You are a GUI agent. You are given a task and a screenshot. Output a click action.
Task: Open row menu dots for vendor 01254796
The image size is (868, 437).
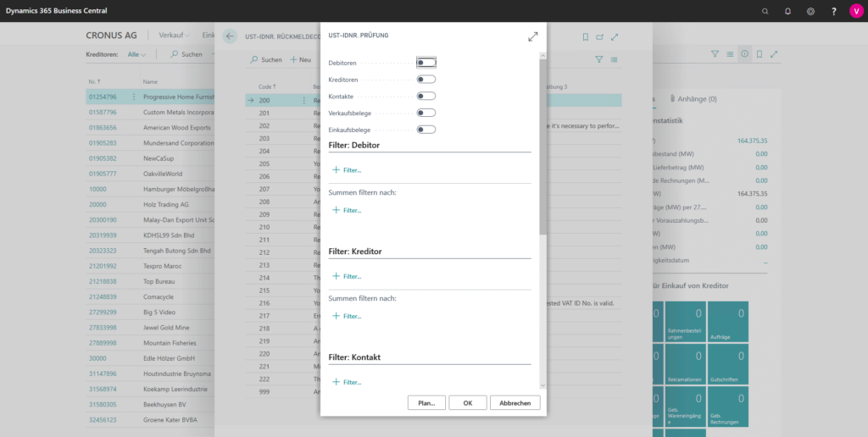[x=134, y=97]
